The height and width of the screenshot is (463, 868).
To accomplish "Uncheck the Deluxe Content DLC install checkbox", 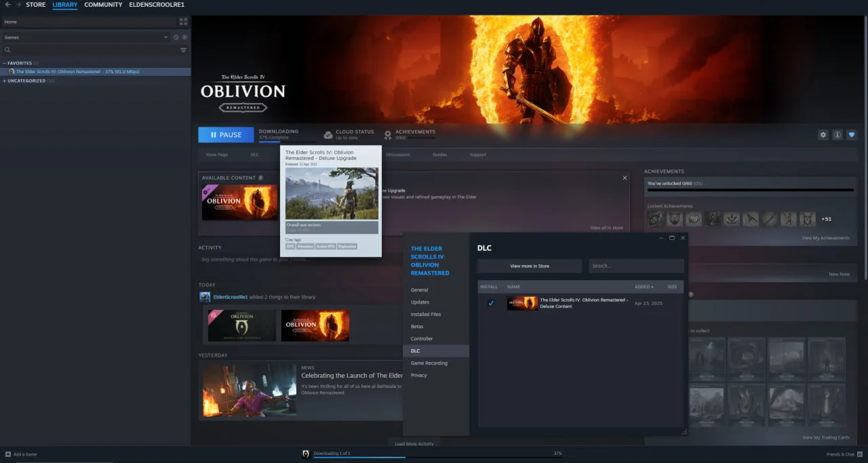I will 491,303.
